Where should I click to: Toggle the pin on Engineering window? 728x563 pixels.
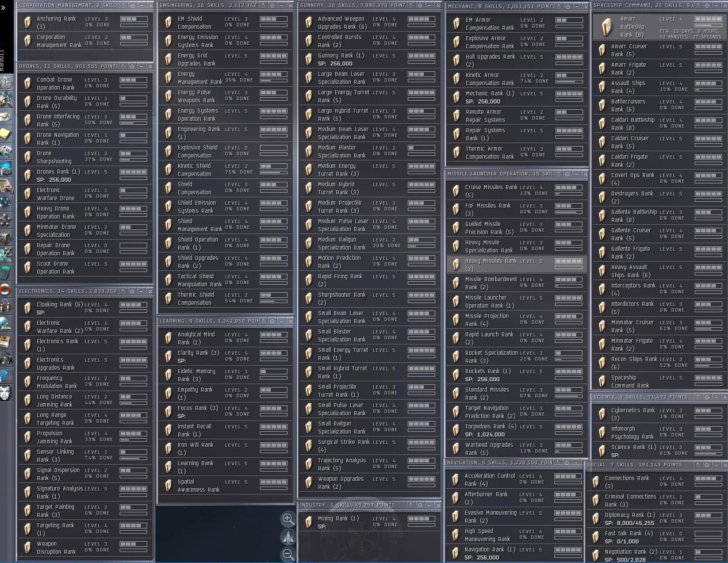(x=264, y=5)
